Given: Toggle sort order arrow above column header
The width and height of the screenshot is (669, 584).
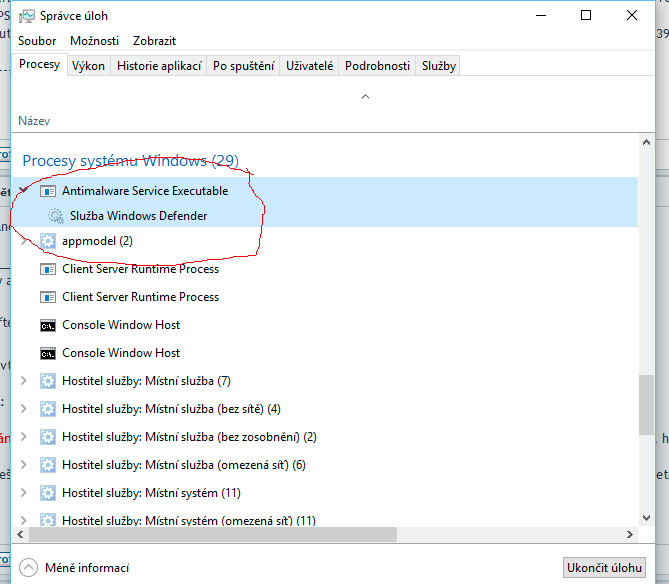Looking at the screenshot, I should (365, 97).
